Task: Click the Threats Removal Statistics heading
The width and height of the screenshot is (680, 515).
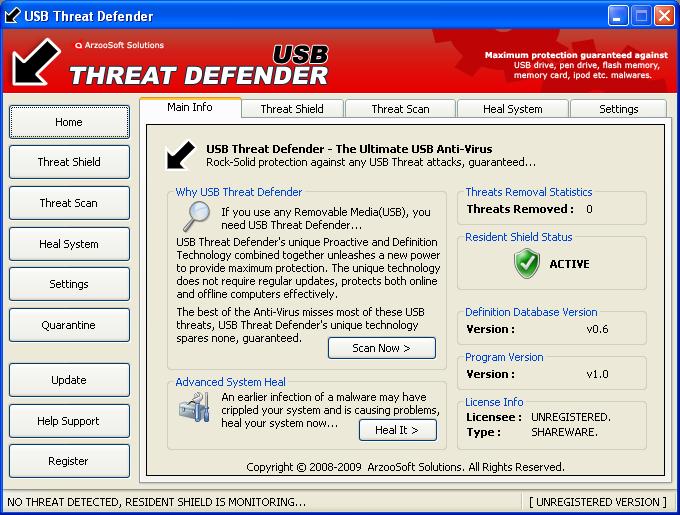Action: click(529, 192)
